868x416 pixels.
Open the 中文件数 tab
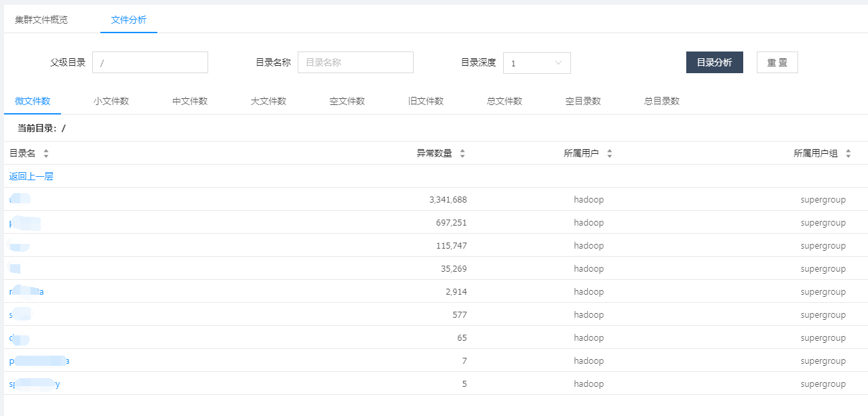(x=190, y=101)
